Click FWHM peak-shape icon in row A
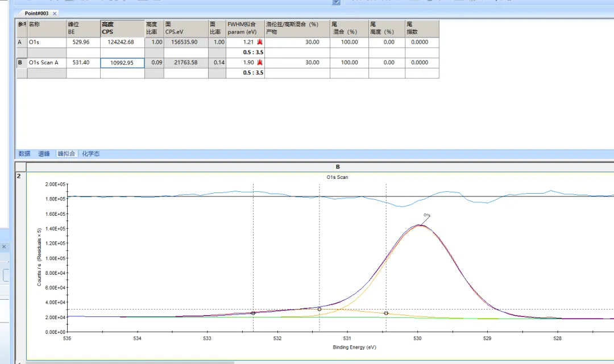This screenshot has width=614, height=364. [x=260, y=43]
